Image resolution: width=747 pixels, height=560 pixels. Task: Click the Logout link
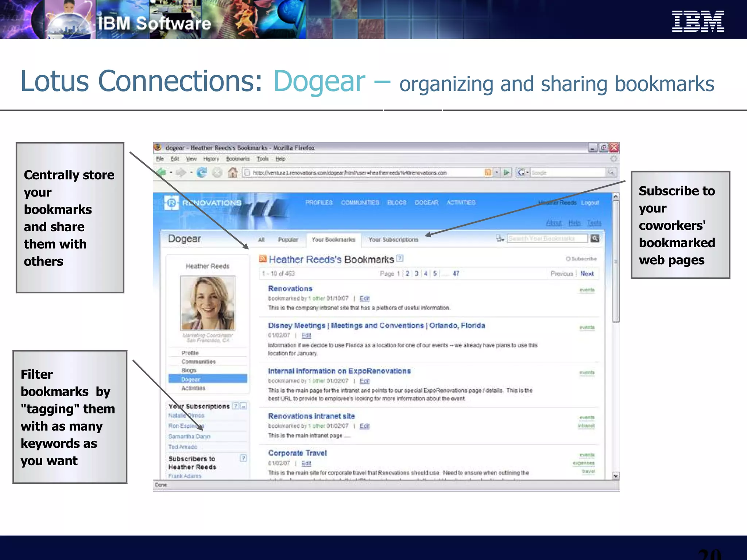tap(590, 203)
